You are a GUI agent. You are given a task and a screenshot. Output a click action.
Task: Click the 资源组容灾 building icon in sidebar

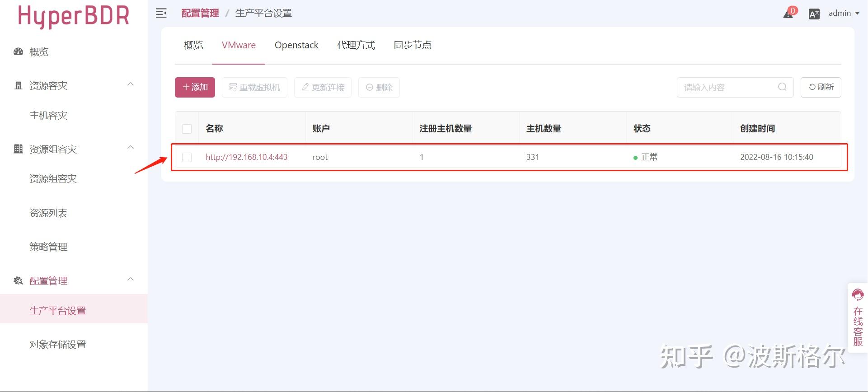(x=18, y=149)
